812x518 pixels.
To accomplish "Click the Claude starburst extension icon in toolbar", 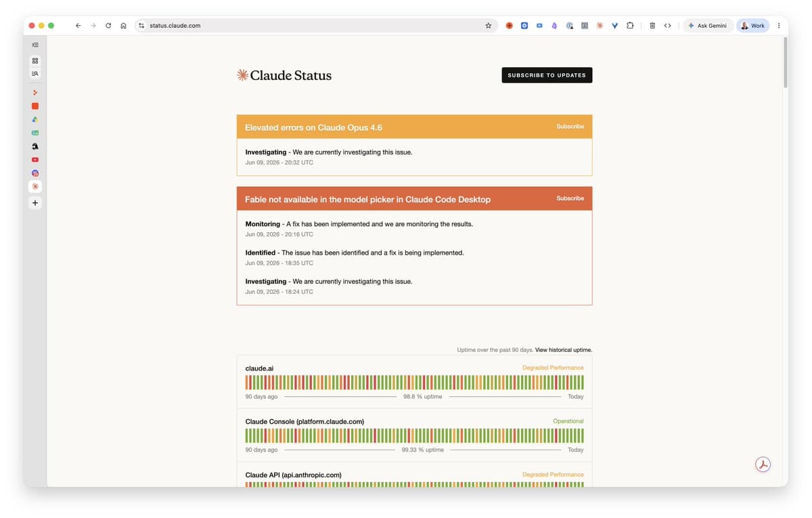I will 600,26.
